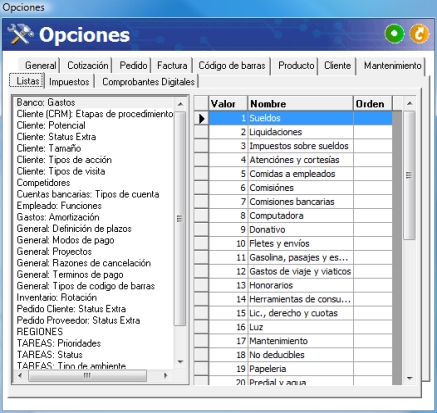Open the Código de barras tab
The height and width of the screenshot is (413, 437).
[232, 65]
